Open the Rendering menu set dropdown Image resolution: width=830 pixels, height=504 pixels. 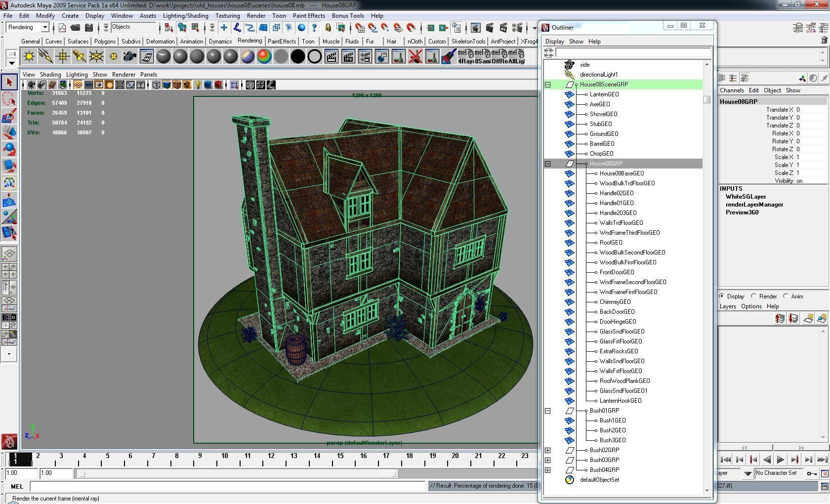click(x=45, y=27)
